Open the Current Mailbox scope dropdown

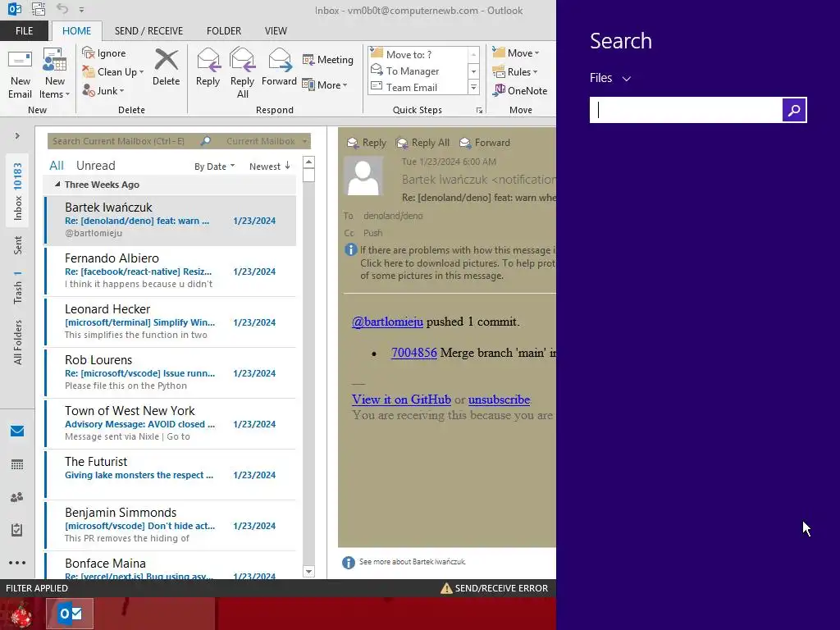[x=267, y=141]
